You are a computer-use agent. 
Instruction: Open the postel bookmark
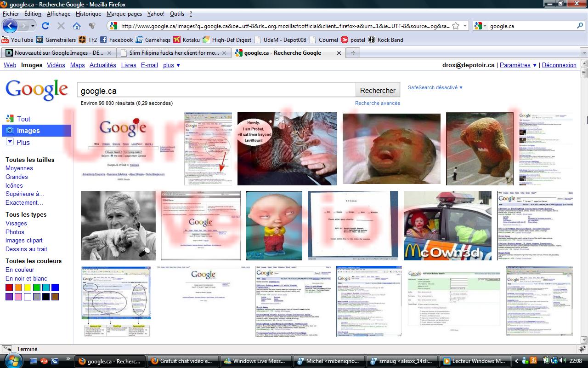click(x=353, y=40)
